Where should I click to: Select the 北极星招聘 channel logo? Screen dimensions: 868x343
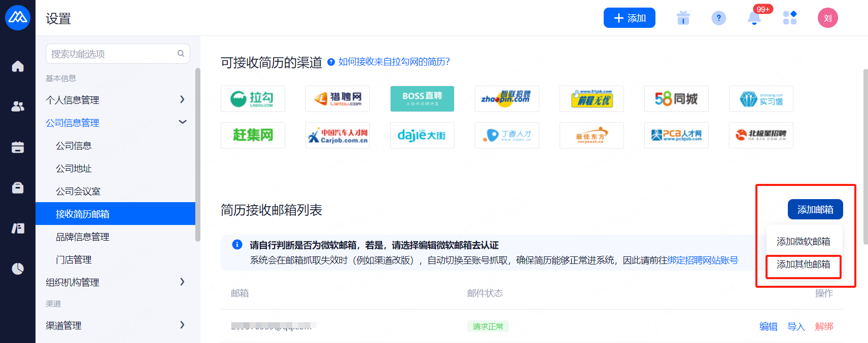click(761, 135)
